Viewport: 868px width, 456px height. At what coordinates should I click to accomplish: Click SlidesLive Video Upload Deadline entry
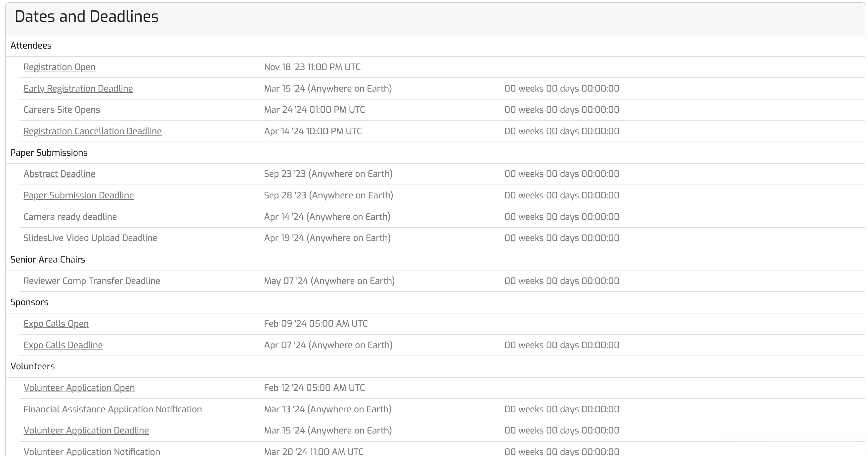point(90,238)
